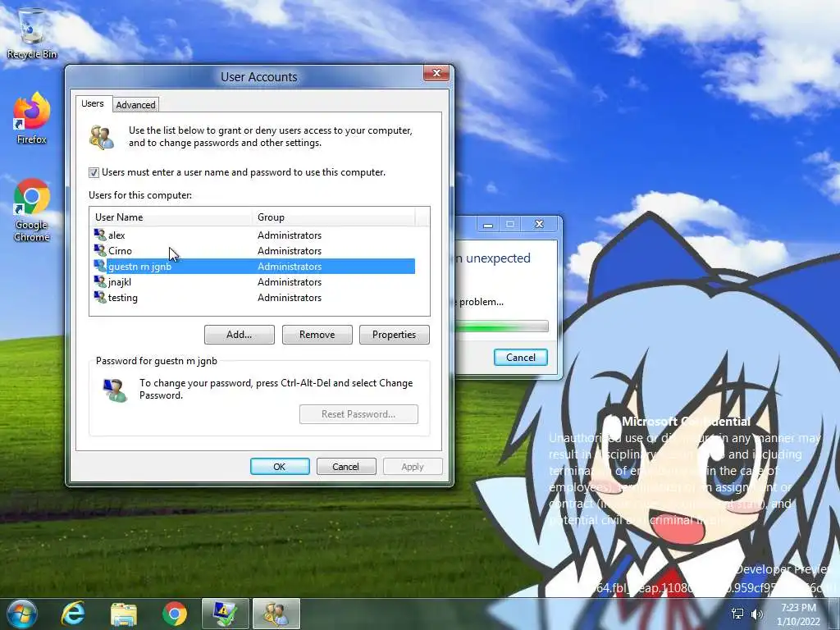Click the user icon beside alex
The image size is (840, 630).
(x=100, y=235)
